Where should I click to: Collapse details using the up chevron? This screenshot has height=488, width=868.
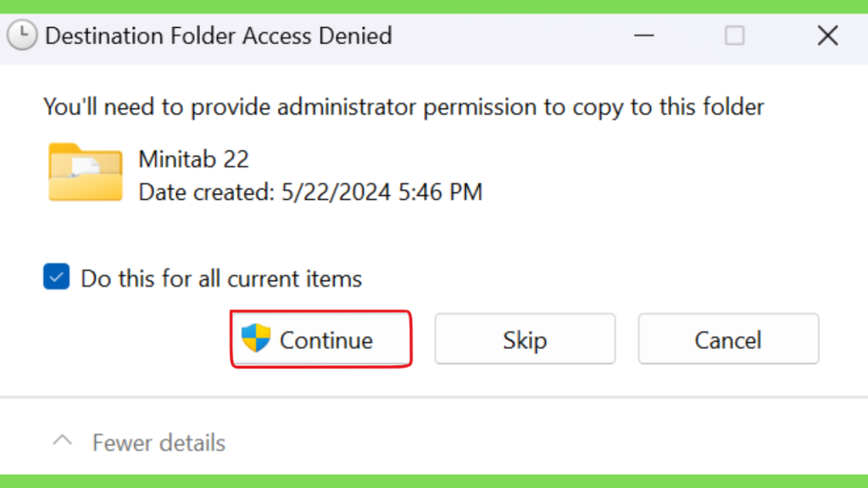pyautogui.click(x=63, y=441)
